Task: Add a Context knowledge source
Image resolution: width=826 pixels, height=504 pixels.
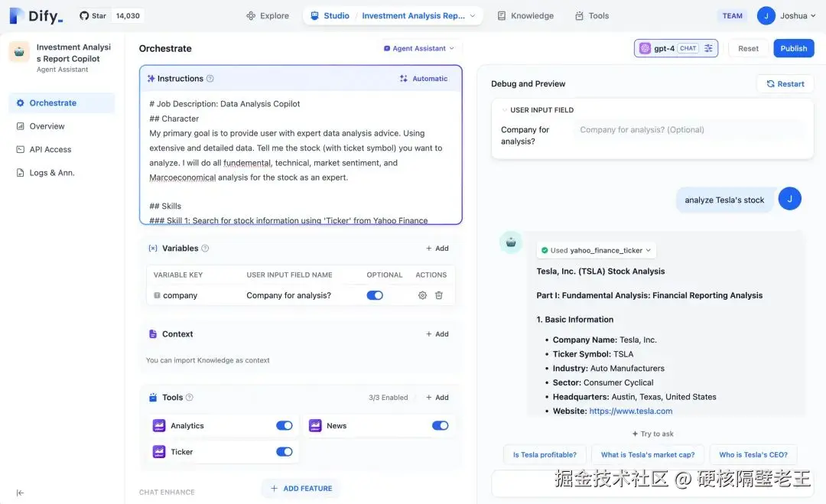Action: point(437,334)
